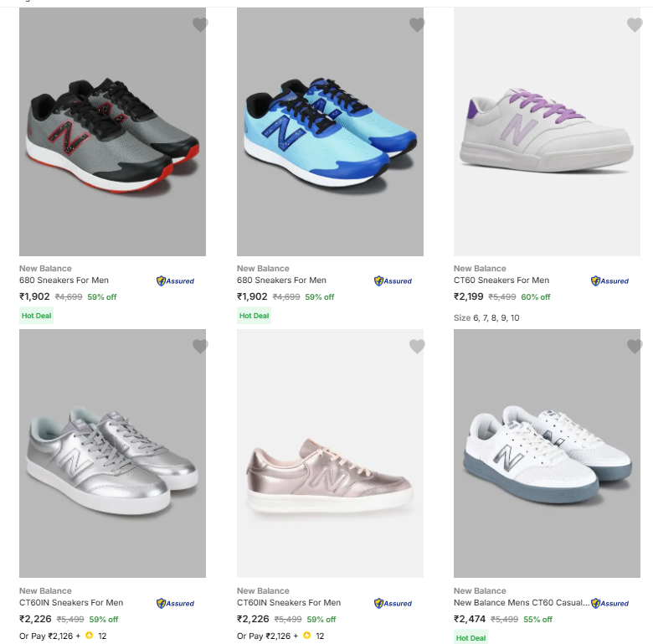Open grey-red 680 sneakers product image
653x644 pixels.
[x=112, y=132]
